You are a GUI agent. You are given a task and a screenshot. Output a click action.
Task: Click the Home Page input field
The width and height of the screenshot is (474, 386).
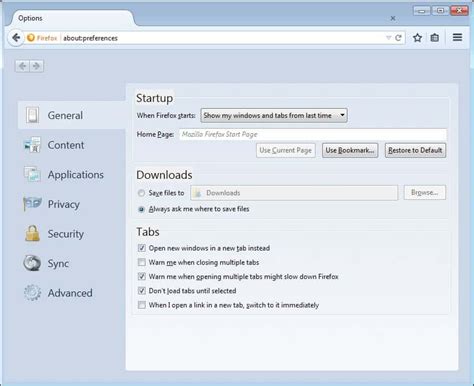coord(313,134)
